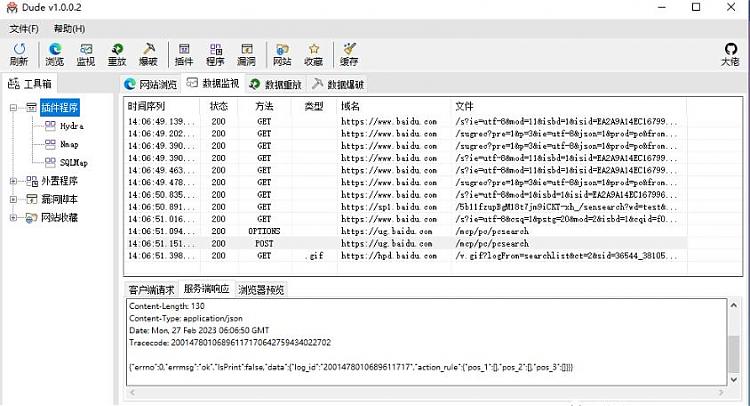Open the 大佬 GitHub icon
This screenshot has height=406, width=750.
tap(730, 54)
